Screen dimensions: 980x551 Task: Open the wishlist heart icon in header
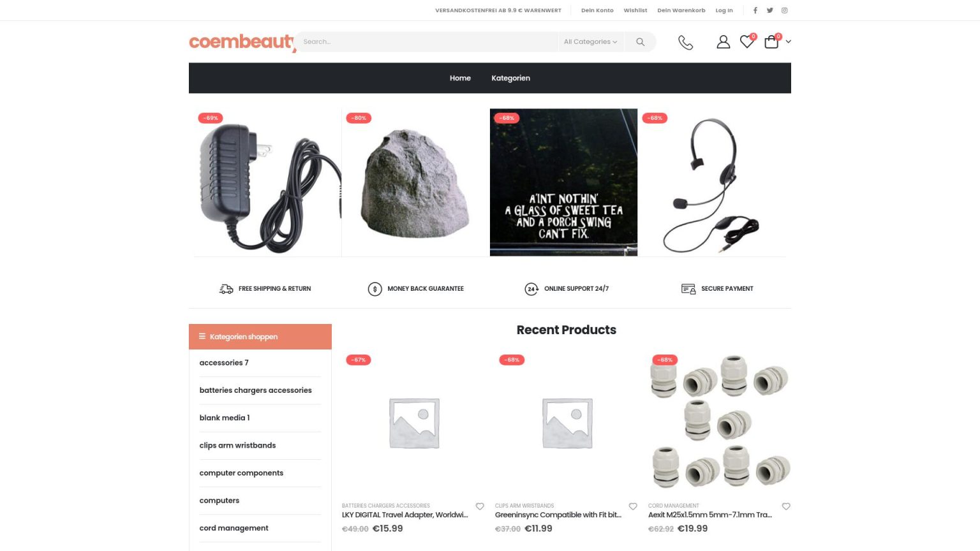(x=746, y=42)
